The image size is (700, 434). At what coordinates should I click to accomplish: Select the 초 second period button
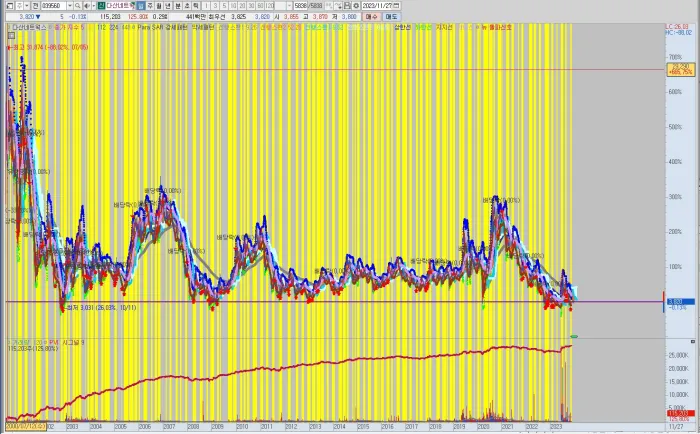[187, 6]
